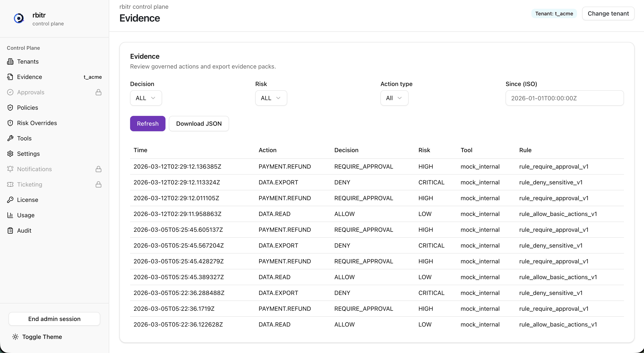The width and height of the screenshot is (644, 353).
Task: Click the Download JSON button
Action: (x=199, y=124)
